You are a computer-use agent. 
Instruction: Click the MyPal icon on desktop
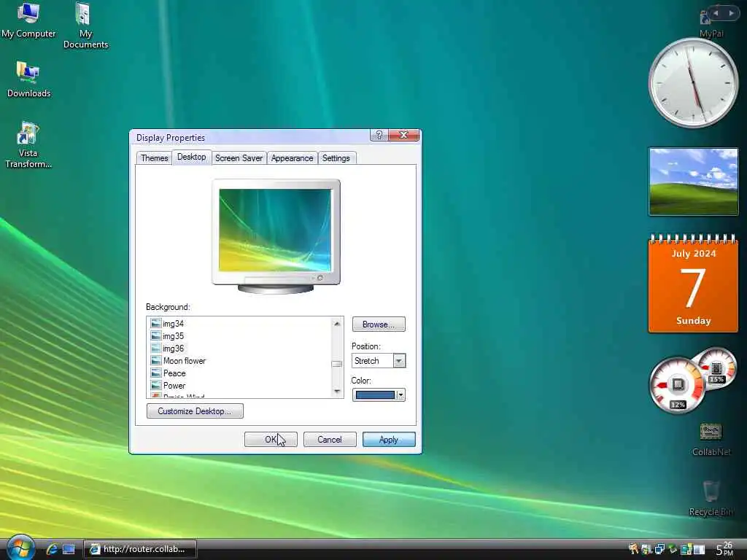(x=711, y=25)
